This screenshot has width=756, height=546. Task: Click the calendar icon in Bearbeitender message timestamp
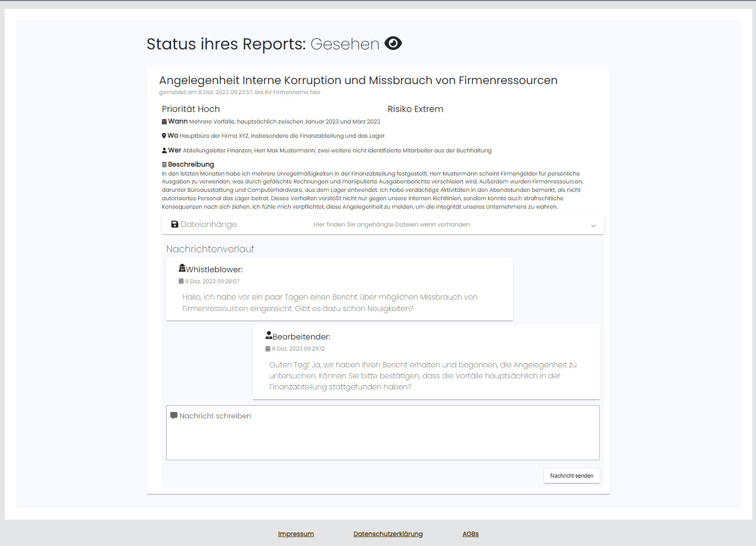pos(268,349)
